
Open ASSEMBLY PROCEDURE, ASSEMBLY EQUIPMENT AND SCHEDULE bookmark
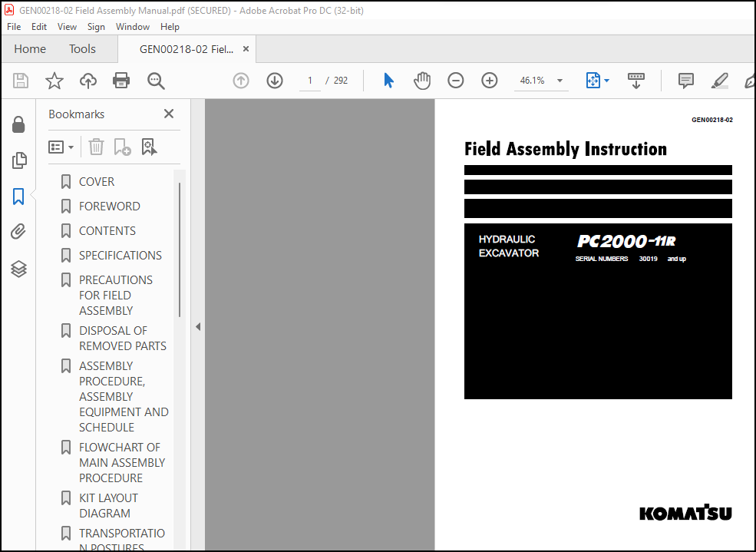pyautogui.click(x=124, y=396)
